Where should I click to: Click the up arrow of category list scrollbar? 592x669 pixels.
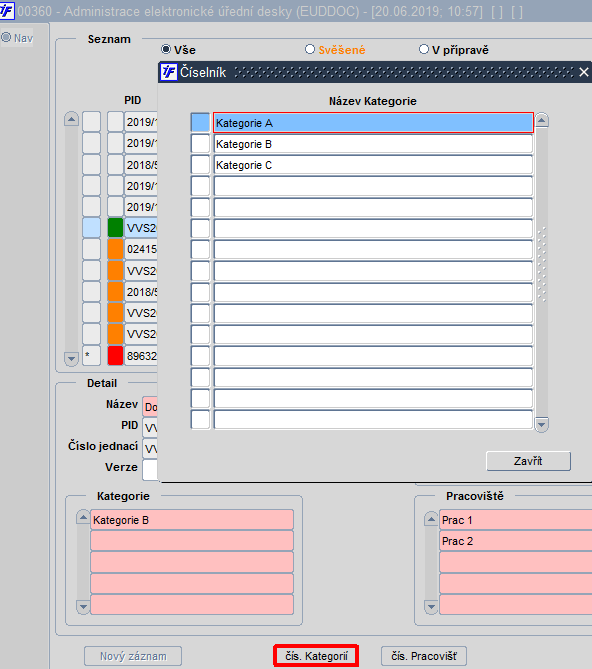542,121
